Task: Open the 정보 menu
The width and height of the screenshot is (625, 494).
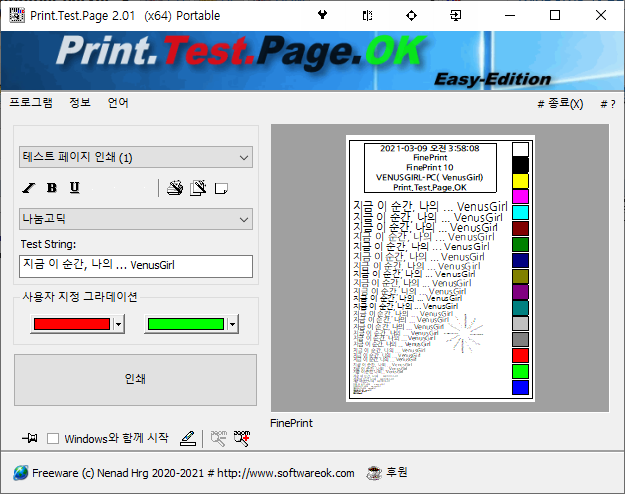Action: click(80, 103)
